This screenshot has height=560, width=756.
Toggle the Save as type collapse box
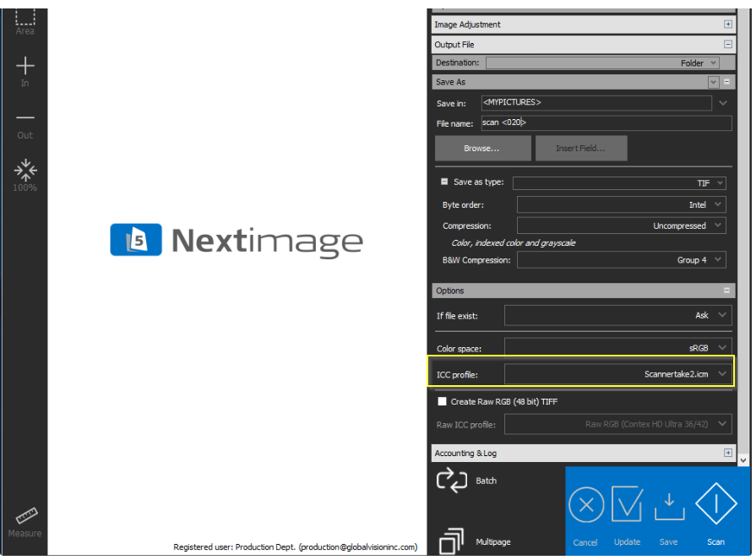pyautogui.click(x=444, y=182)
